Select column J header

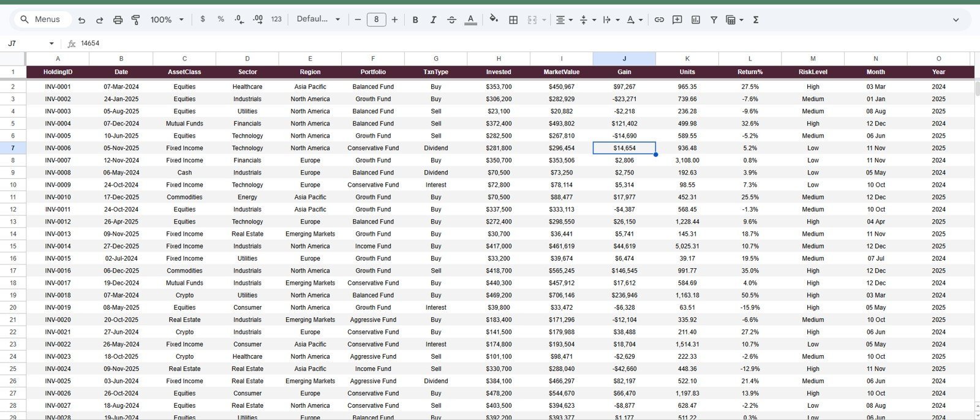(x=624, y=59)
